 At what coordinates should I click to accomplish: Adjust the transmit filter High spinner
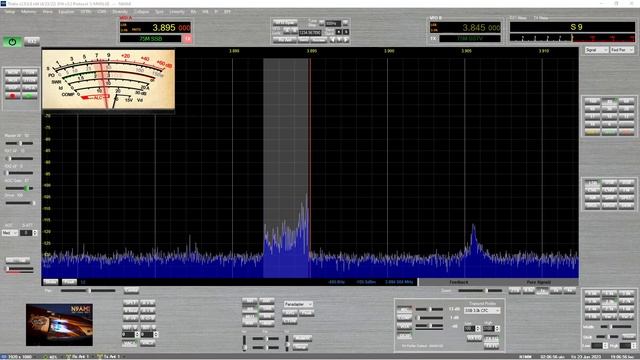(491, 329)
